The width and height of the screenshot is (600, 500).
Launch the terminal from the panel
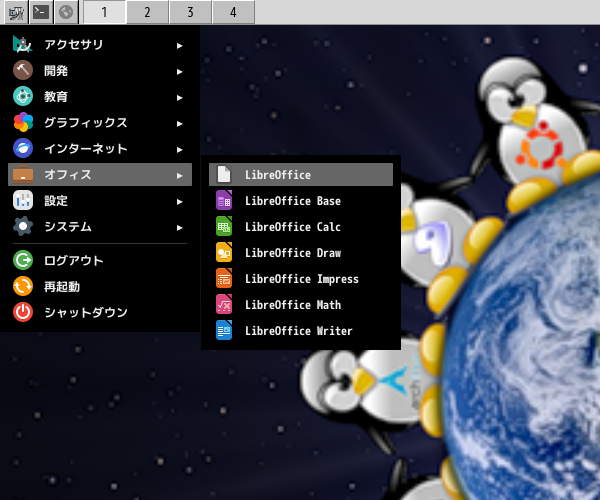(x=41, y=12)
